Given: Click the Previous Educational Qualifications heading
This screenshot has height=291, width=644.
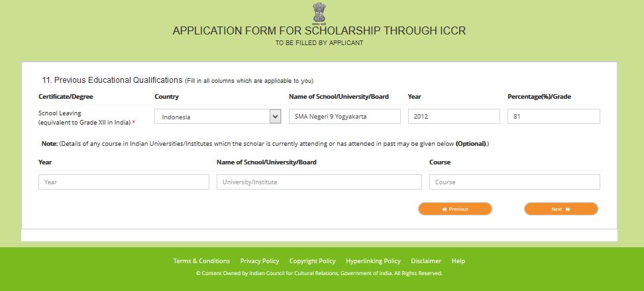Looking at the screenshot, I should pyautogui.click(x=112, y=80).
